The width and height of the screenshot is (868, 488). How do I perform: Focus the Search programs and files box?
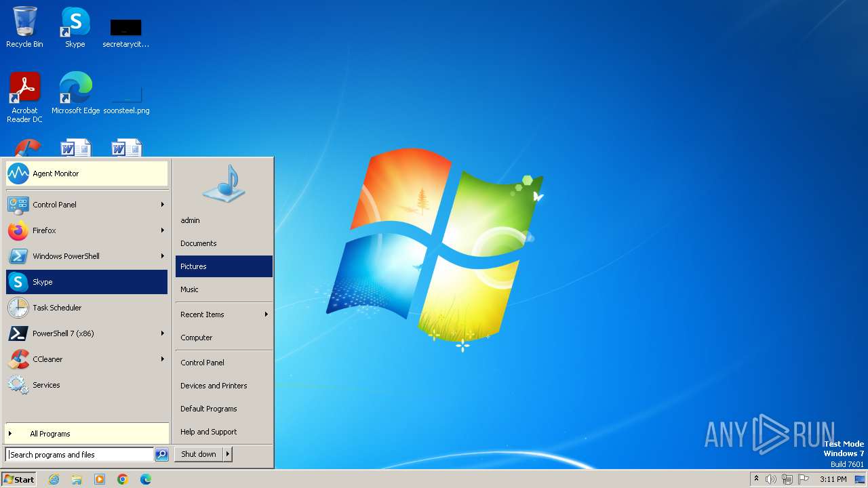79,455
